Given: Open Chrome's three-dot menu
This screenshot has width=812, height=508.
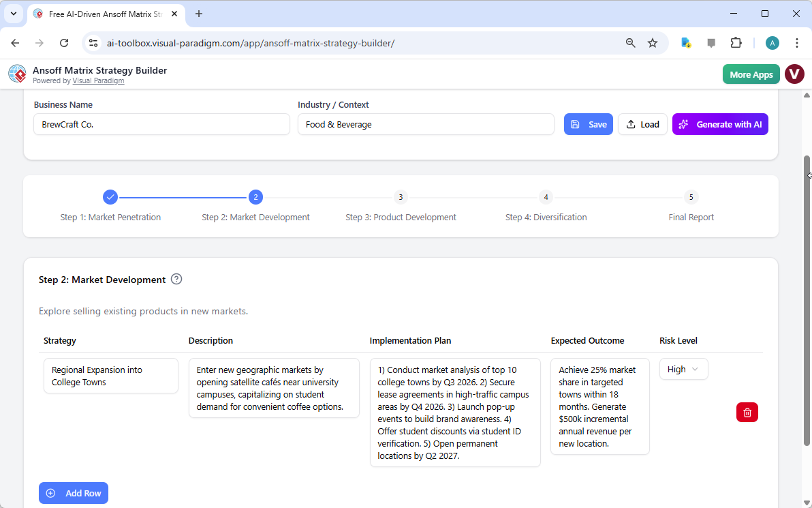Looking at the screenshot, I should [797, 42].
